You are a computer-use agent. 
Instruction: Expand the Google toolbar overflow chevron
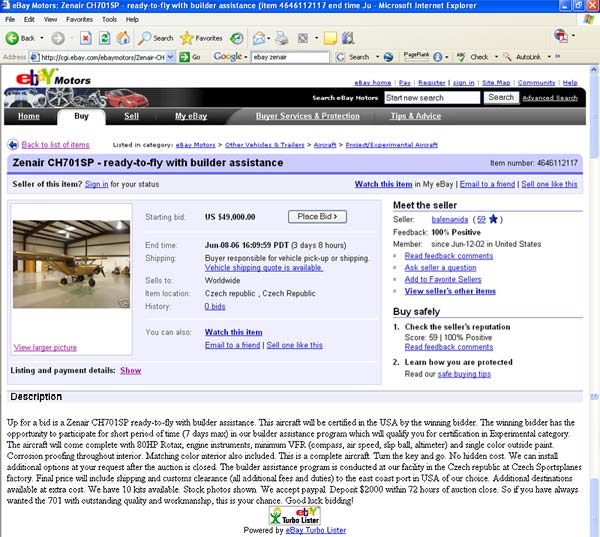tap(558, 56)
